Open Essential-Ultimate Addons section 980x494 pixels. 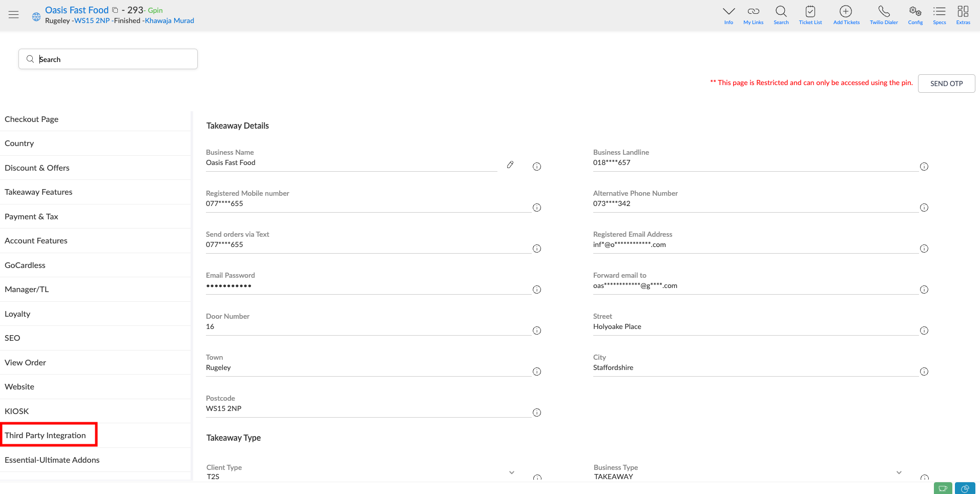tap(95, 460)
